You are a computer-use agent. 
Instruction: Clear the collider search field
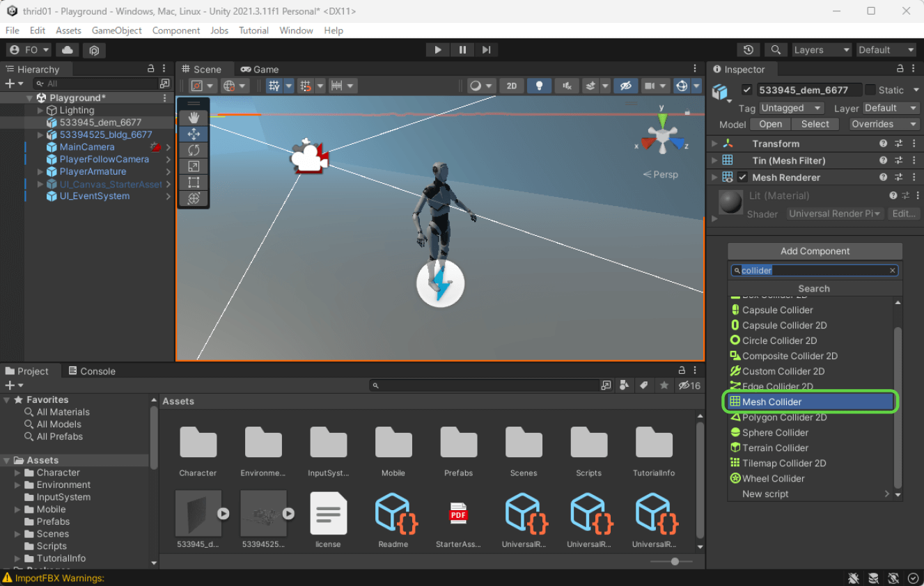[x=893, y=271]
